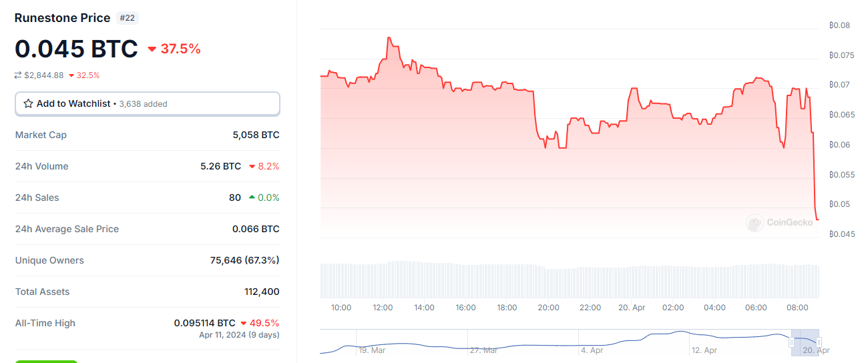Viewport: 868px width, 363px height.
Task: Click the right handle of the chart range navigator
Action: coord(819,342)
